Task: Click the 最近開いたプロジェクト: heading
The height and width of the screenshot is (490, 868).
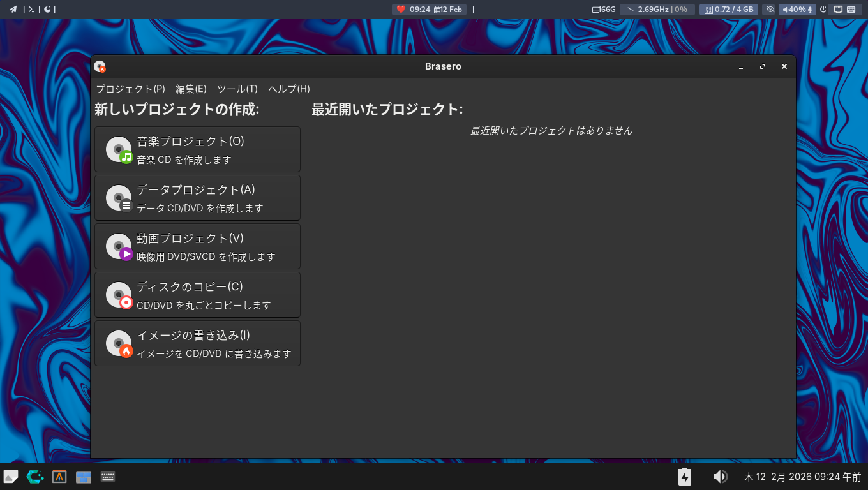Action: pos(387,110)
